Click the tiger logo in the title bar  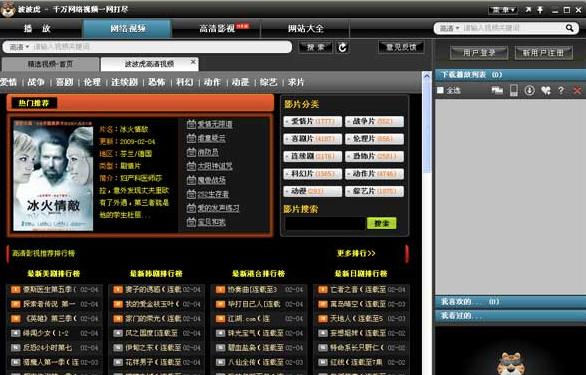coord(7,9)
